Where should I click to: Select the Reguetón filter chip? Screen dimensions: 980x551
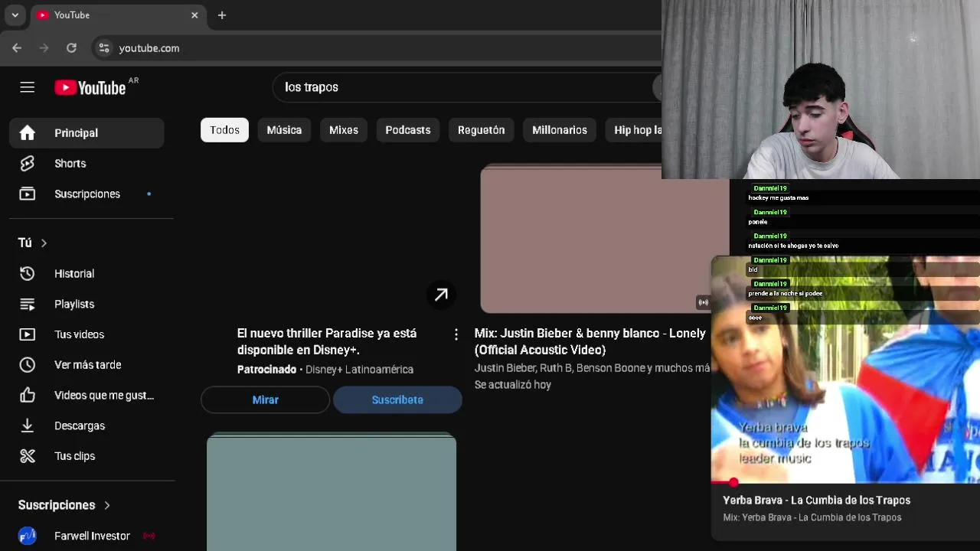481,130
